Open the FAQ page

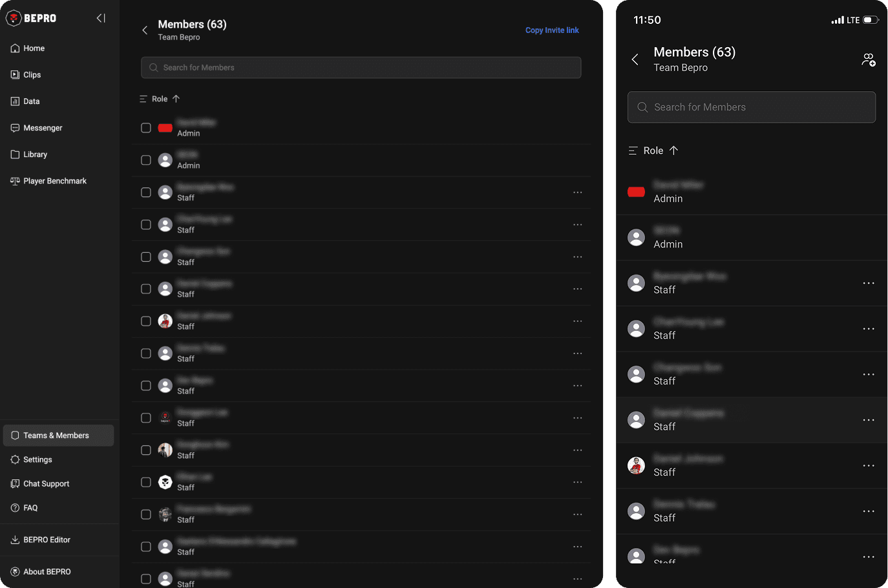point(25,508)
